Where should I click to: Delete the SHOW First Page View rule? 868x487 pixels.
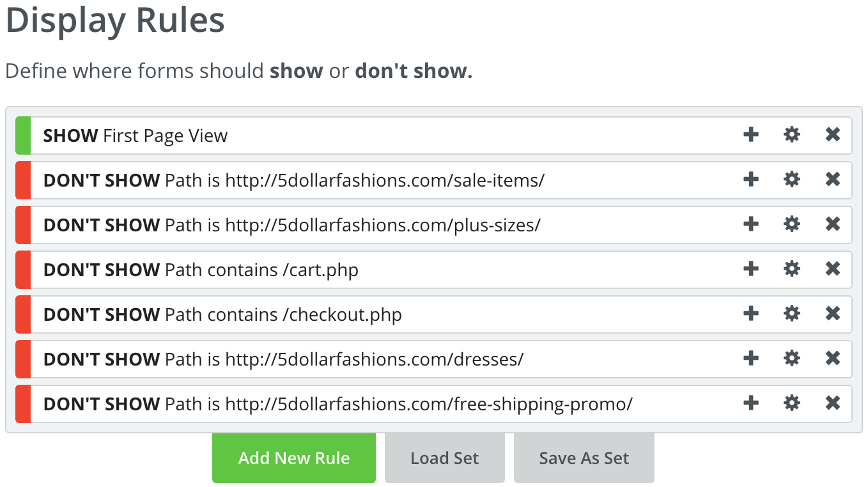833,135
